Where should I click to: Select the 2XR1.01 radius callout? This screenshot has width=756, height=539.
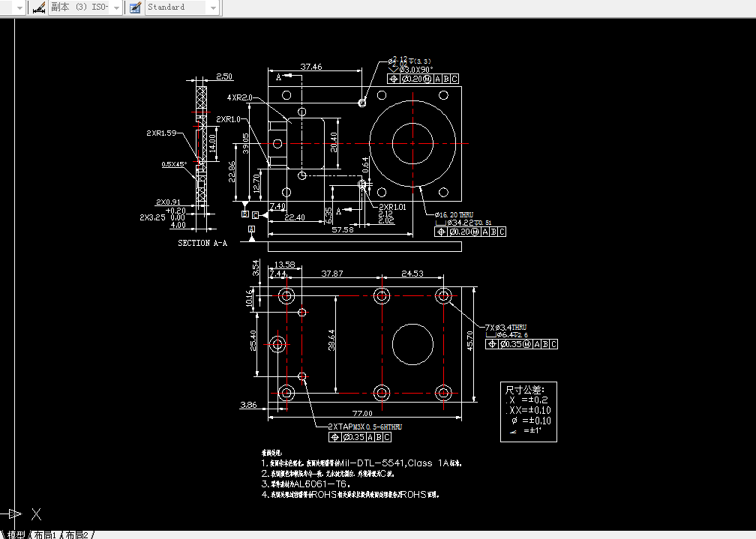pos(392,207)
